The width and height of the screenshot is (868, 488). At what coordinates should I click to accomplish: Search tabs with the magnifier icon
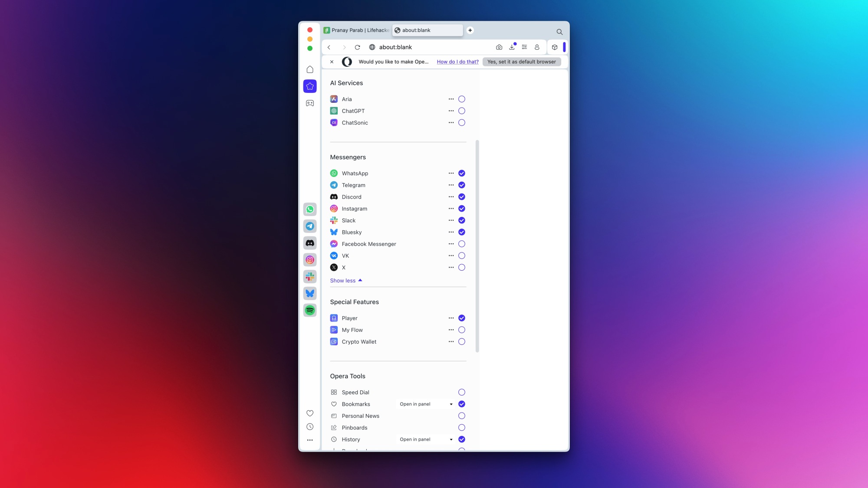[559, 32]
